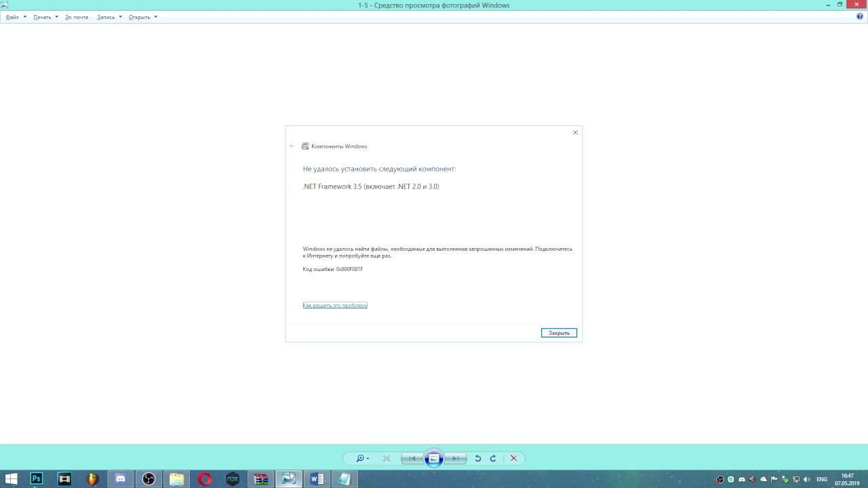Viewport: 868px width, 488px height.
Task: Click the Discord tray icon
Action: click(742, 479)
